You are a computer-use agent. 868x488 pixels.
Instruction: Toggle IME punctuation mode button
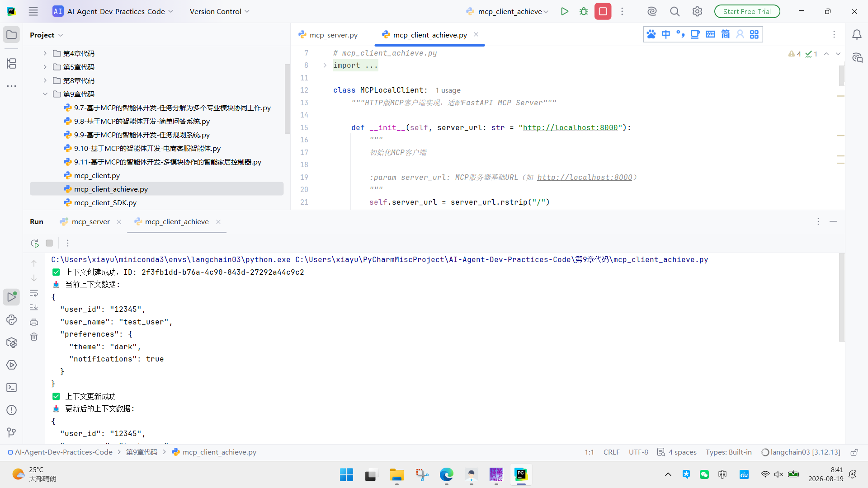tap(680, 34)
